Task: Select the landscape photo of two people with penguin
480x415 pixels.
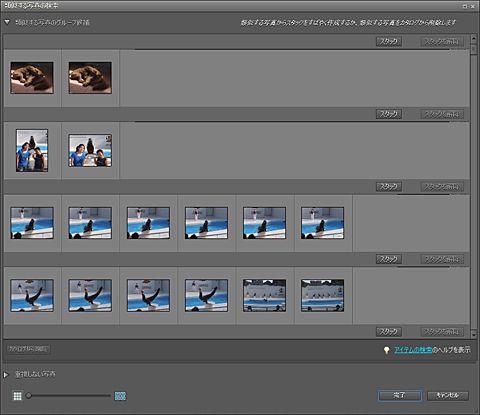Action: click(90, 150)
